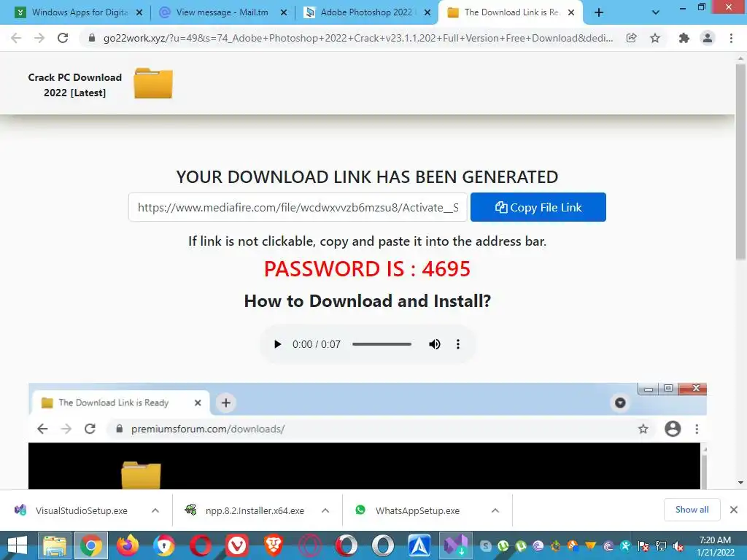Image resolution: width=747 pixels, height=560 pixels.
Task: Click the browser Back arrow
Action: coord(16,38)
